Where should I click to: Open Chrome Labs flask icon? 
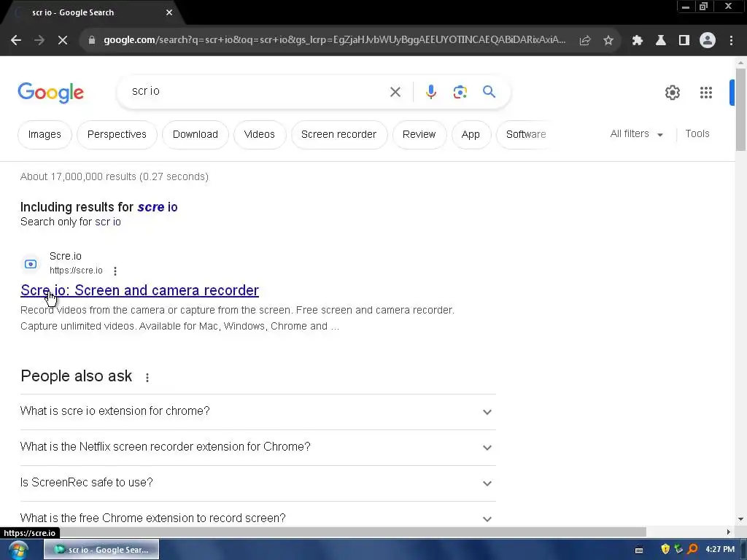pos(660,41)
